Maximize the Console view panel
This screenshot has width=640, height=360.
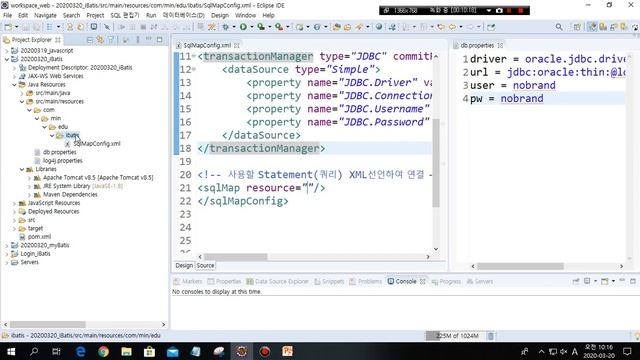pos(633,281)
